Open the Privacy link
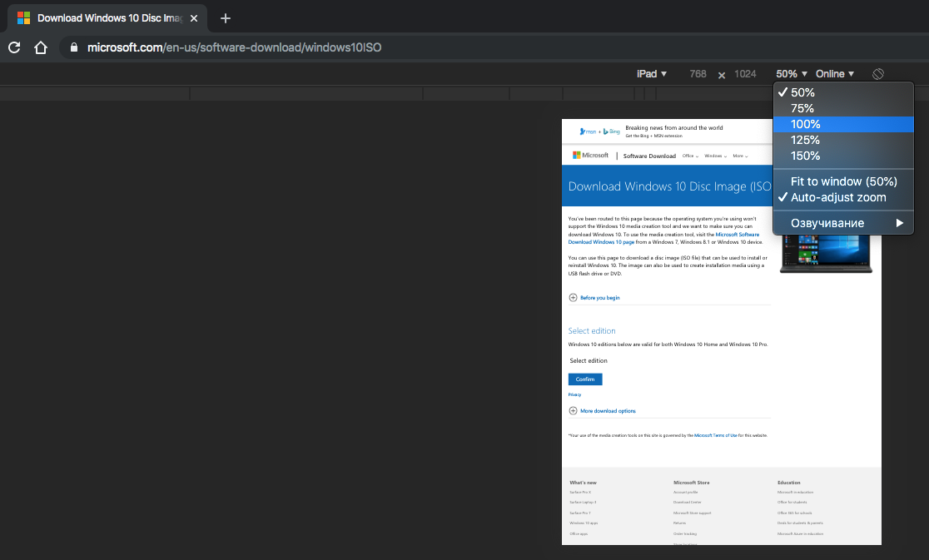 pos(574,395)
